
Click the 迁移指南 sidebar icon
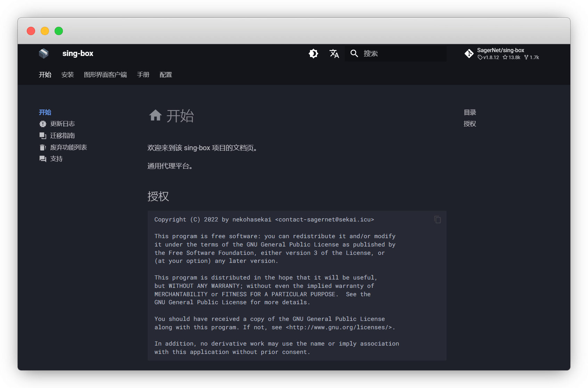pos(43,136)
